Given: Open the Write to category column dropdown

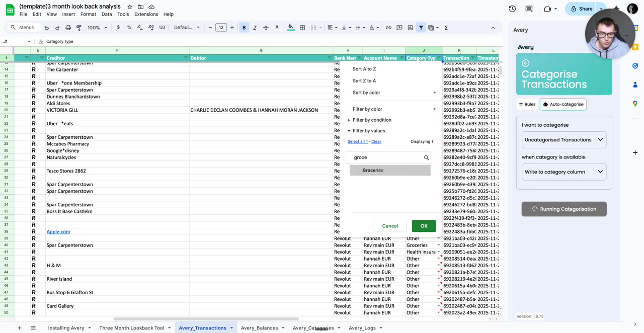Looking at the screenshot, I should pos(563,172).
